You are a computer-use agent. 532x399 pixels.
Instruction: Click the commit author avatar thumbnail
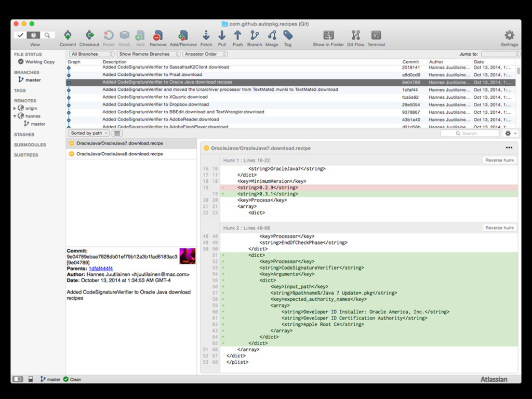[187, 256]
